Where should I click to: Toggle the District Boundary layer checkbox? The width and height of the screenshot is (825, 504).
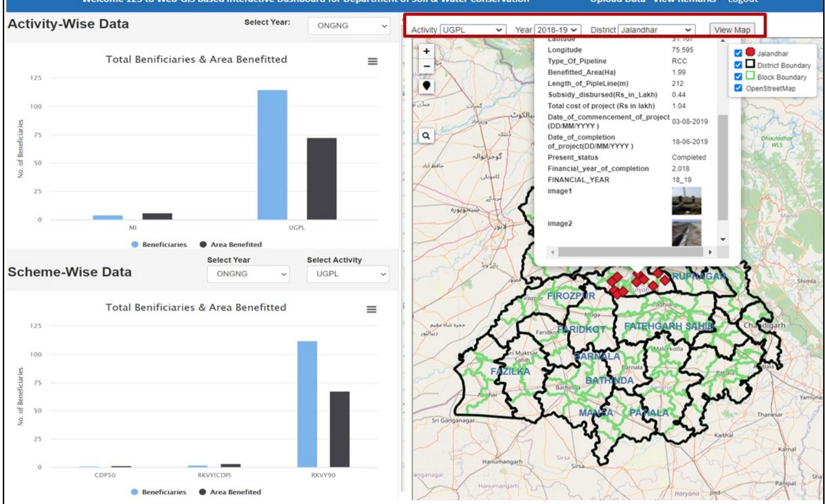click(738, 65)
